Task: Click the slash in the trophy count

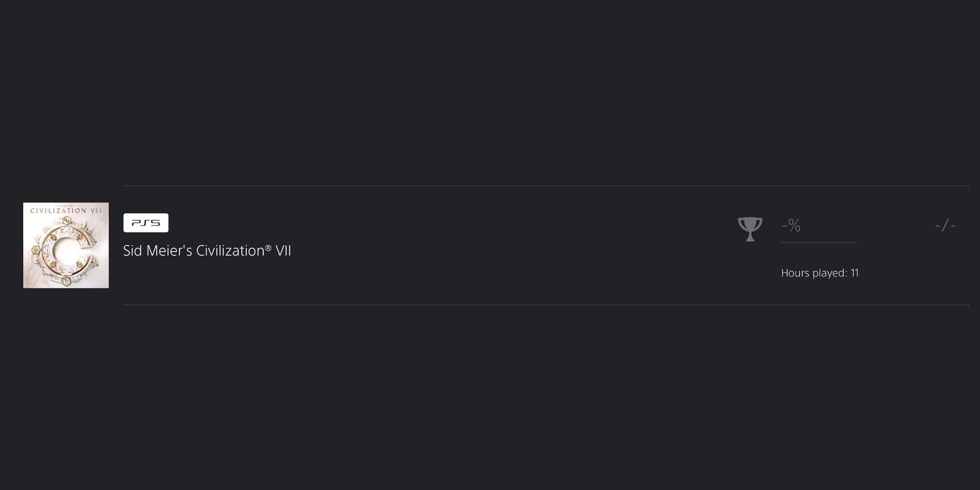Action: [945, 226]
